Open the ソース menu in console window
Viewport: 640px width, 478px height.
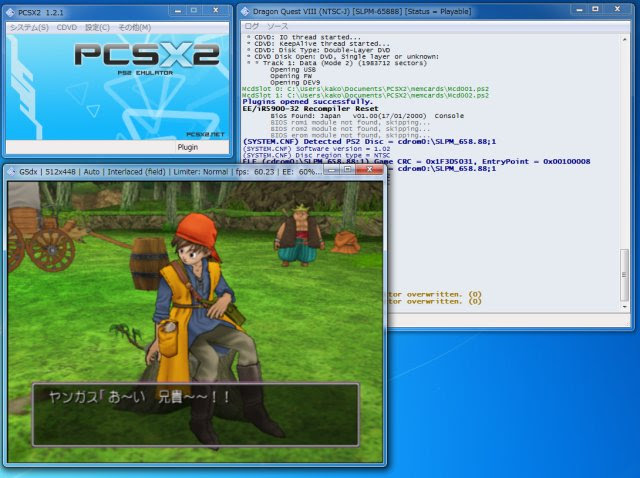pos(277,26)
